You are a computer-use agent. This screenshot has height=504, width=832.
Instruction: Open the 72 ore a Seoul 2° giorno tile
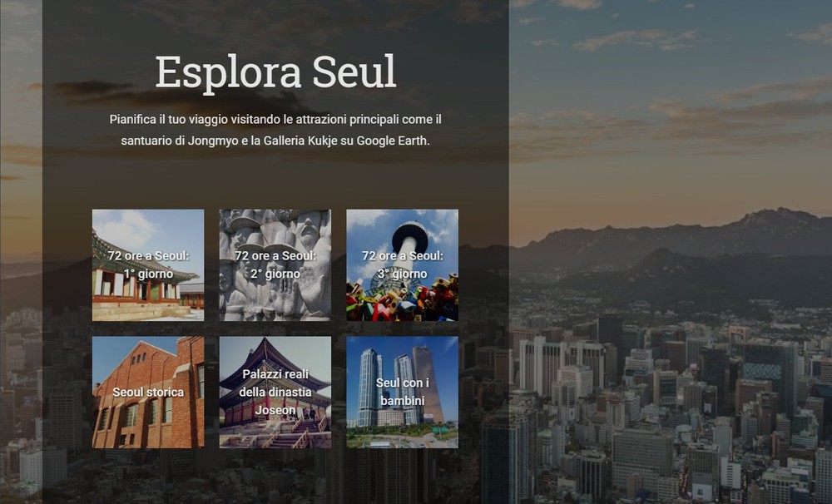pos(275,264)
